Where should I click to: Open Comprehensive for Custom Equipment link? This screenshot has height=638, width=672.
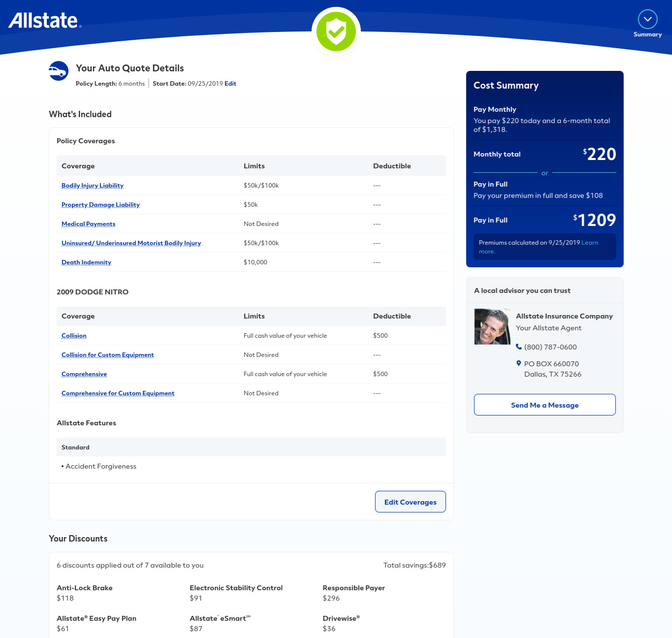118,393
